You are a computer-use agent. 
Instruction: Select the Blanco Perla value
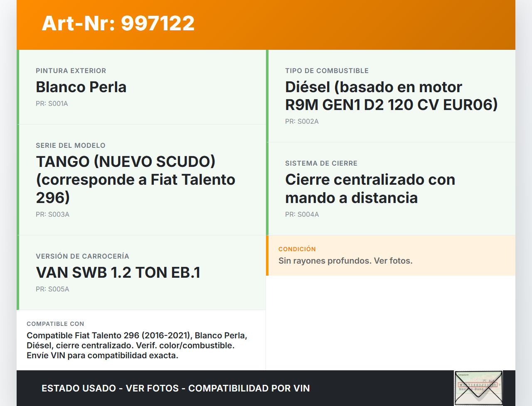(81, 87)
